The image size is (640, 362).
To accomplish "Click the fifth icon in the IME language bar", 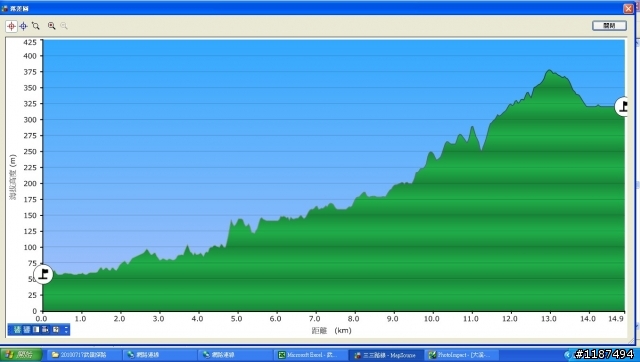I will point(56,329).
